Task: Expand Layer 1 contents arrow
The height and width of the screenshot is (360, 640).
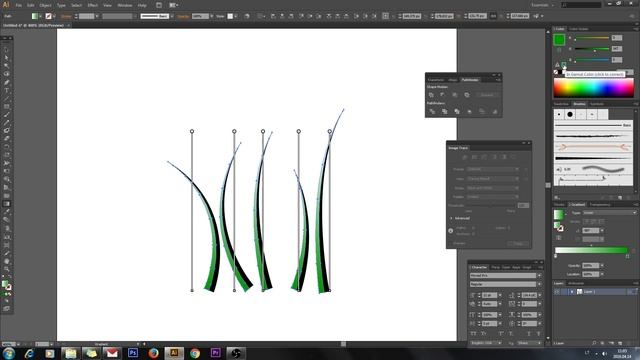Action: pos(572,291)
